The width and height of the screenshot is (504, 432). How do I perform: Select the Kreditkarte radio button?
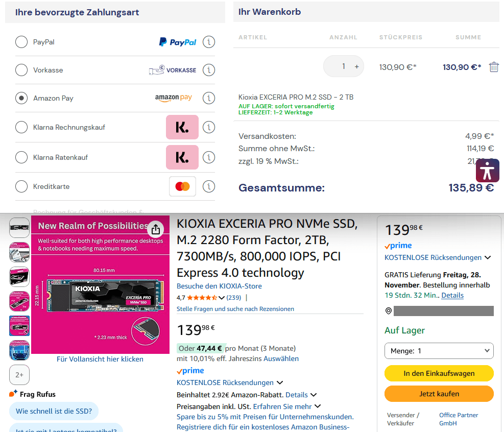pyautogui.click(x=21, y=186)
